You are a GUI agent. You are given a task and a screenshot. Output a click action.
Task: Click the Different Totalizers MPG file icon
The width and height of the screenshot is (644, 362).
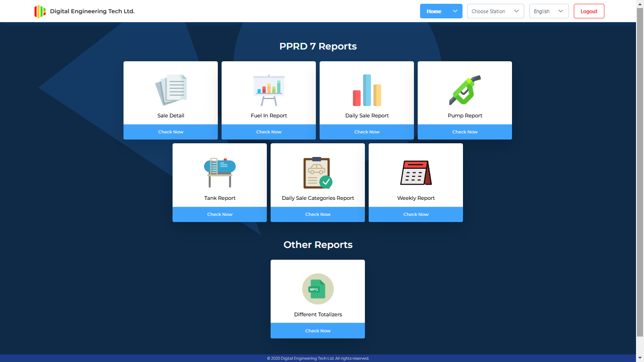pyautogui.click(x=318, y=289)
